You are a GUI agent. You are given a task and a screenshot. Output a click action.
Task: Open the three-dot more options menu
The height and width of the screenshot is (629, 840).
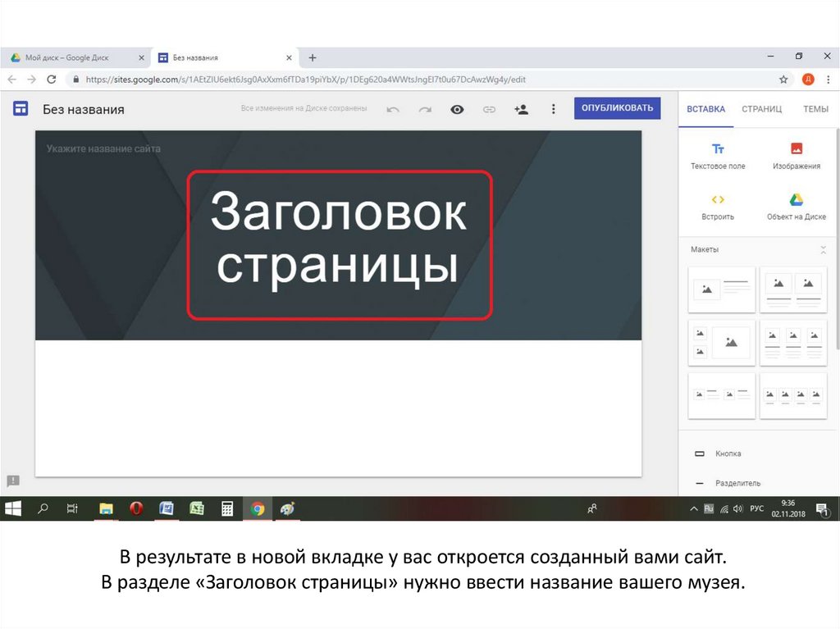click(553, 109)
